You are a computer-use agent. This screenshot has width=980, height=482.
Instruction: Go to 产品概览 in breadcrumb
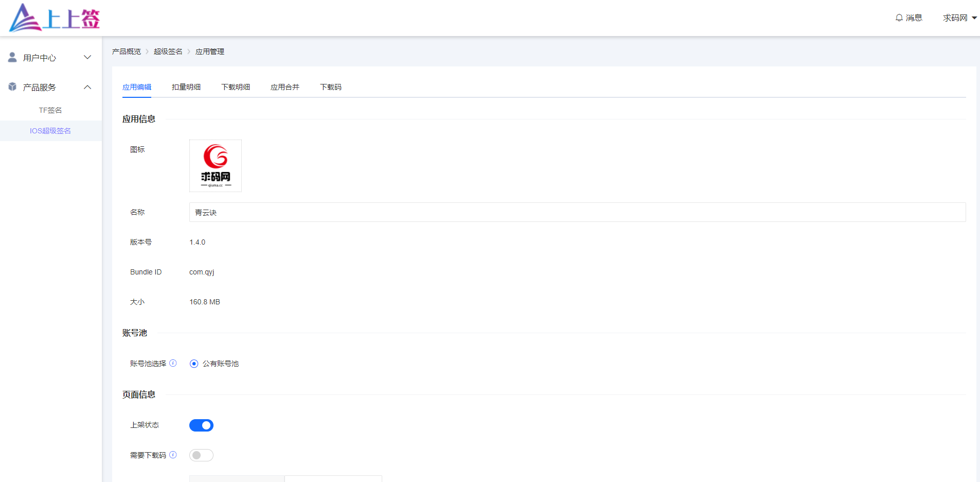(x=127, y=51)
